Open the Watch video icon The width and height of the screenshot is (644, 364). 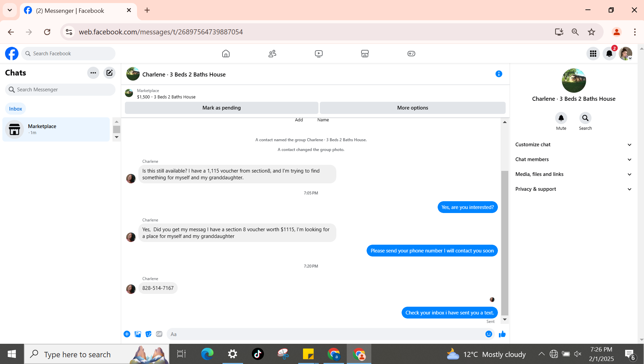[319, 54]
